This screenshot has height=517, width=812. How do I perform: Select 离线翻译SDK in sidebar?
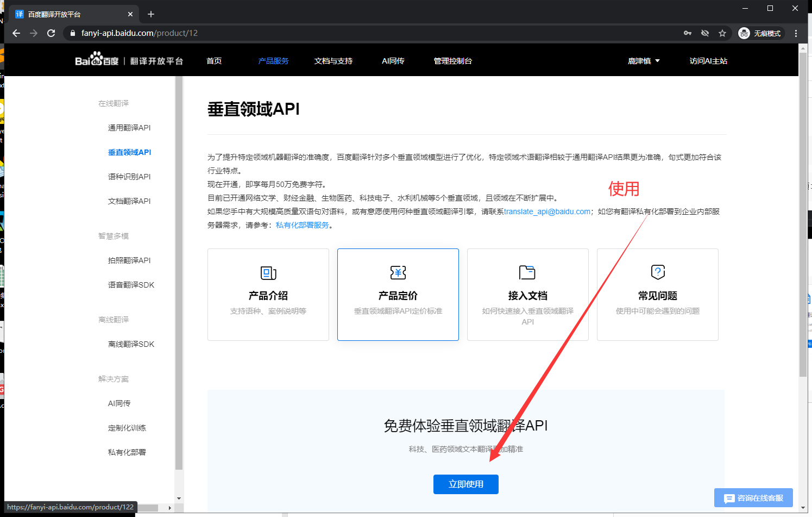[131, 344]
